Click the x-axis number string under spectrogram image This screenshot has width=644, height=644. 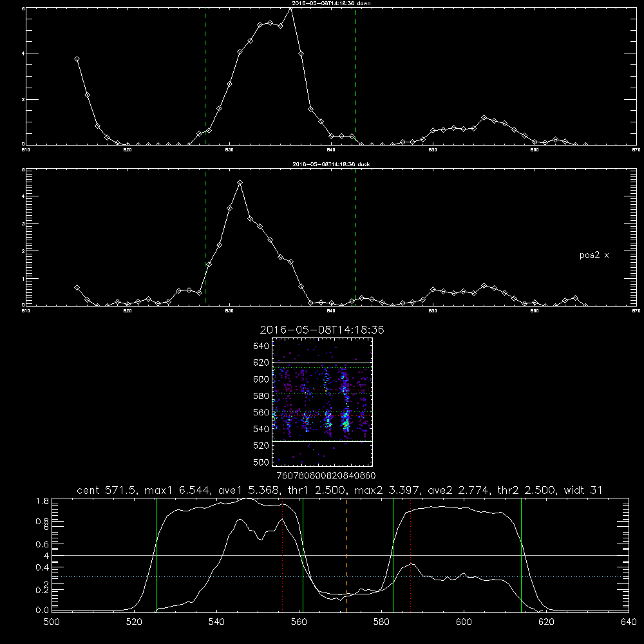point(327,476)
